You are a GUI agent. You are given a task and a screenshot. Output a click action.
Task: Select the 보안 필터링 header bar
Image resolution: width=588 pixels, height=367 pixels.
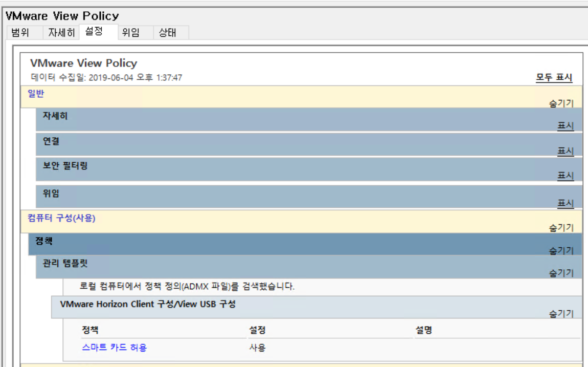[309, 169]
